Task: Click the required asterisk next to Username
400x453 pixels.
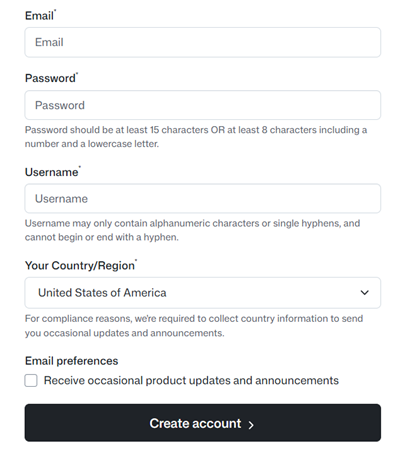Action: click(x=80, y=167)
